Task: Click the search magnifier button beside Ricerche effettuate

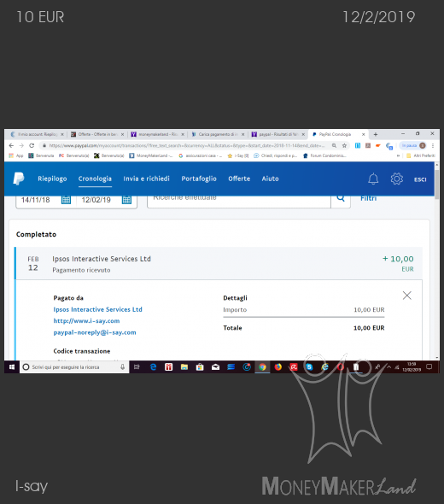Action: tap(341, 199)
